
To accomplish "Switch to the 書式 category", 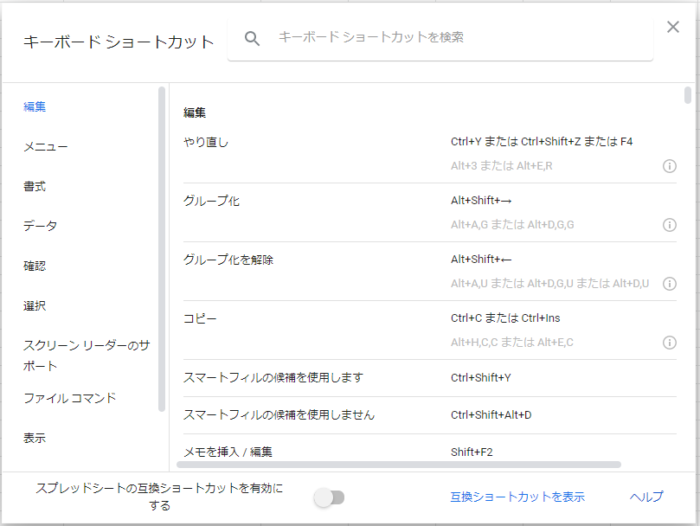I will pyautogui.click(x=35, y=186).
